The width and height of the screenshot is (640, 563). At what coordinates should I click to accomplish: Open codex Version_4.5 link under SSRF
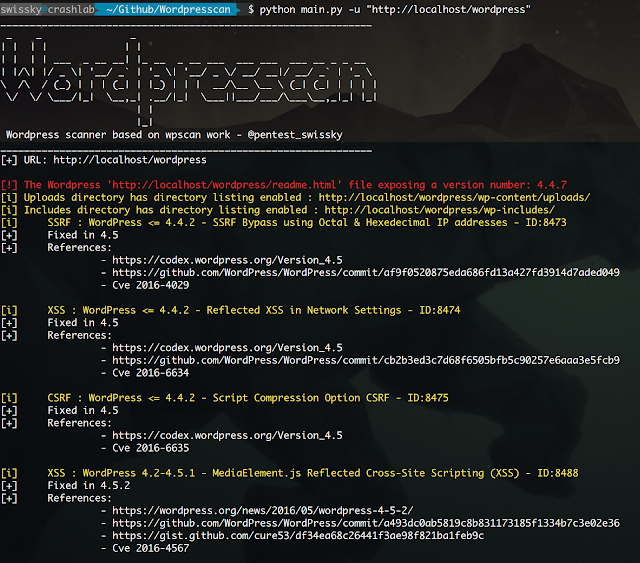coord(227,260)
